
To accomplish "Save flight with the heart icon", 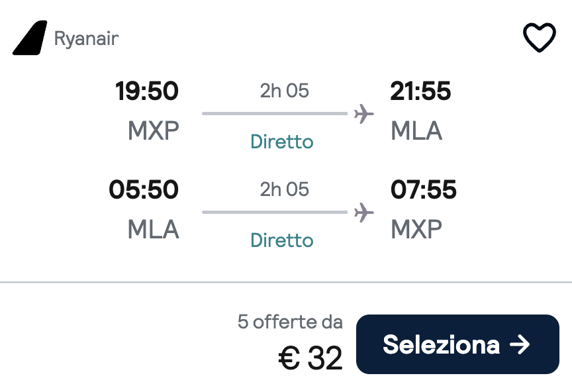I will (x=540, y=38).
